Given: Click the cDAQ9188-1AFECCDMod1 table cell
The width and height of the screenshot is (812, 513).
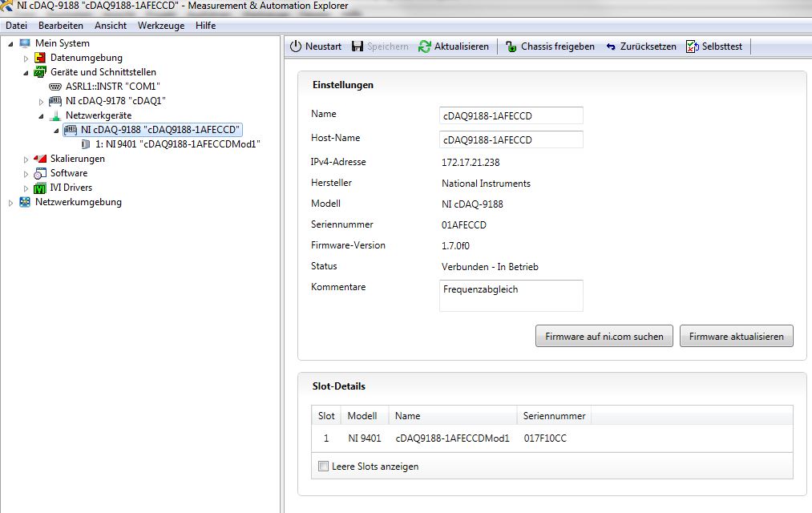Looking at the screenshot, I should tap(453, 438).
